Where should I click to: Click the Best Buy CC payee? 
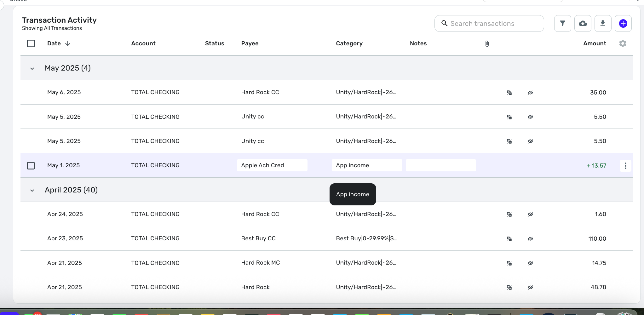coord(258,238)
